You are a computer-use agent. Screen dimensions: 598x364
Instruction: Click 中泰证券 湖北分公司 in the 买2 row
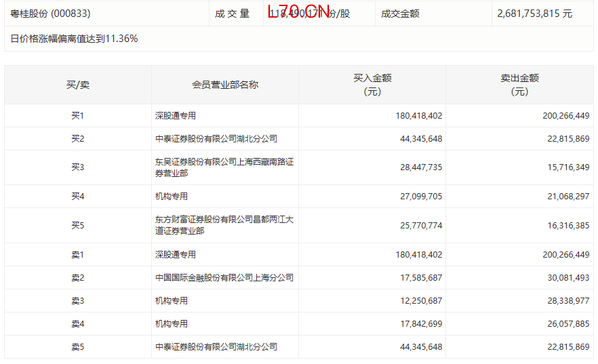pos(216,139)
